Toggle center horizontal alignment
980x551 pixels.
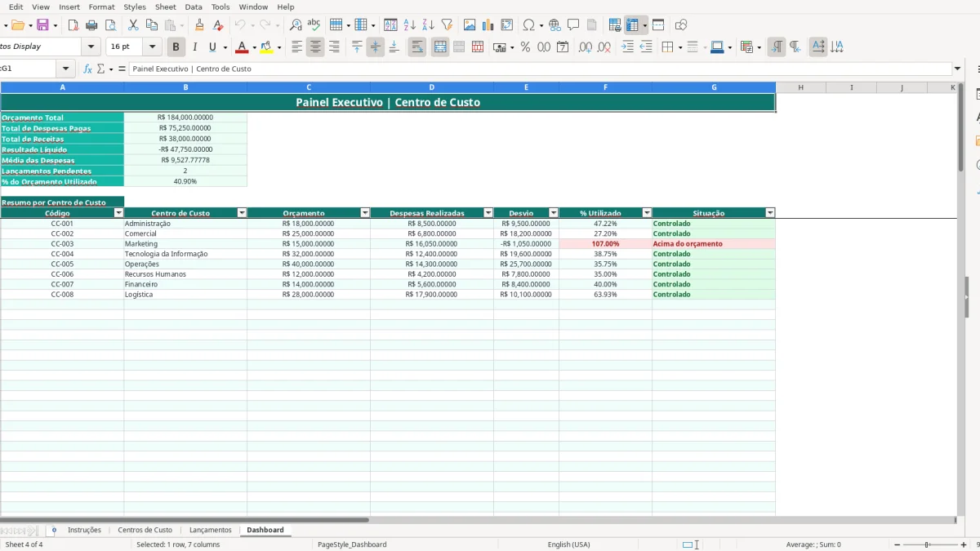coord(315,47)
